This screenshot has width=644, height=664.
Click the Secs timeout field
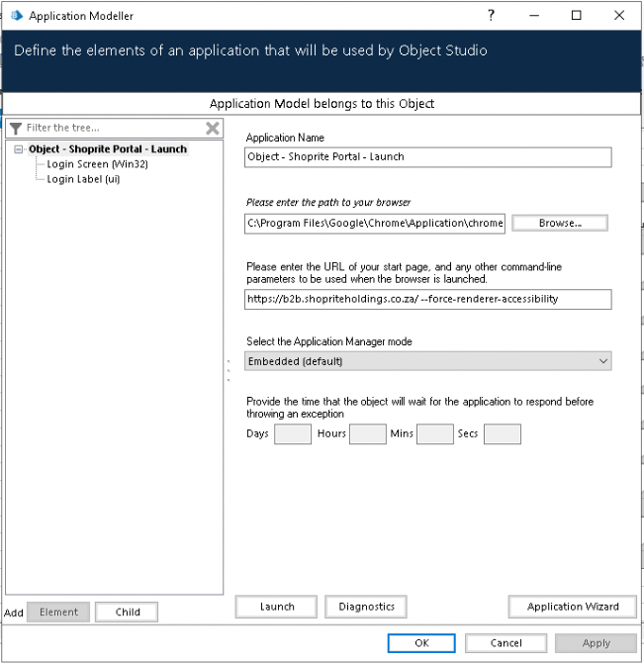503,434
